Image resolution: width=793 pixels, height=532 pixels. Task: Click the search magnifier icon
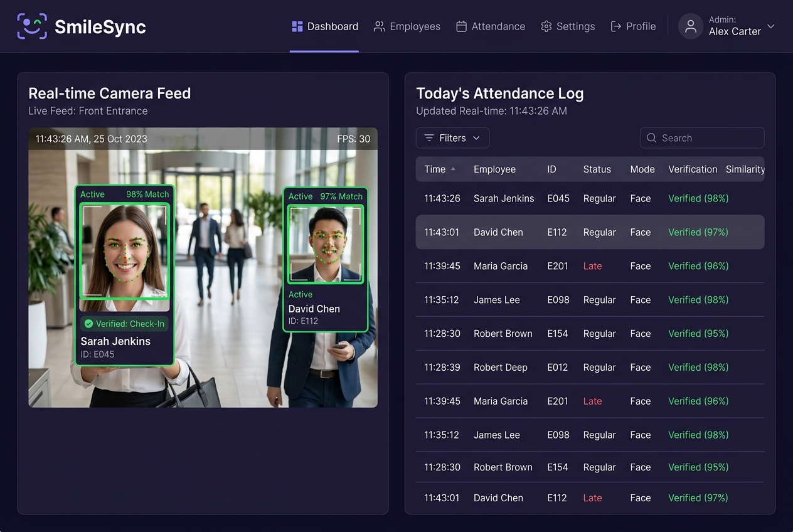[x=652, y=138]
